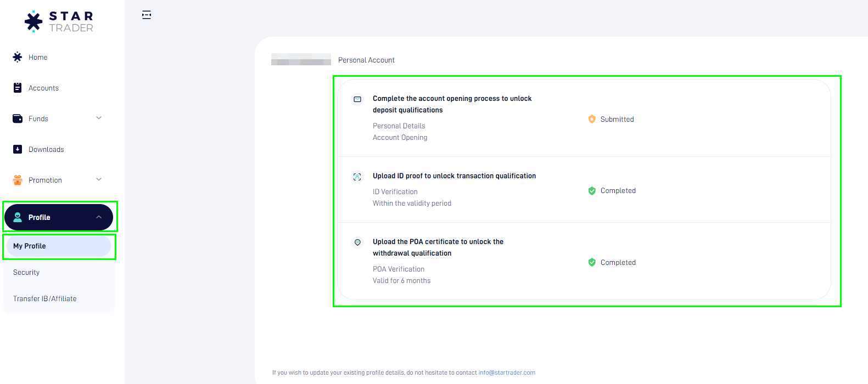Click the Home star icon
This screenshot has width=868, height=384.
click(18, 57)
